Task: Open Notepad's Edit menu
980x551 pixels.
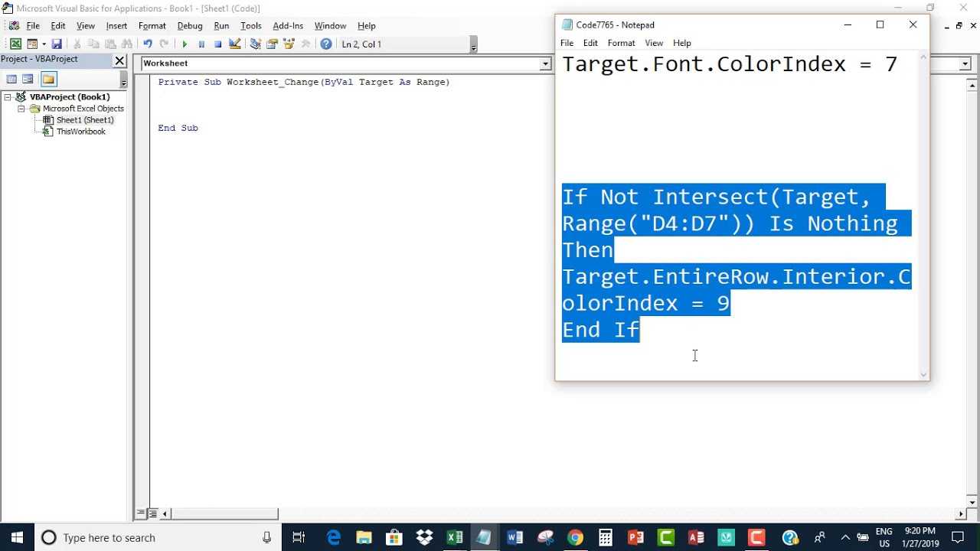Action: [x=590, y=43]
